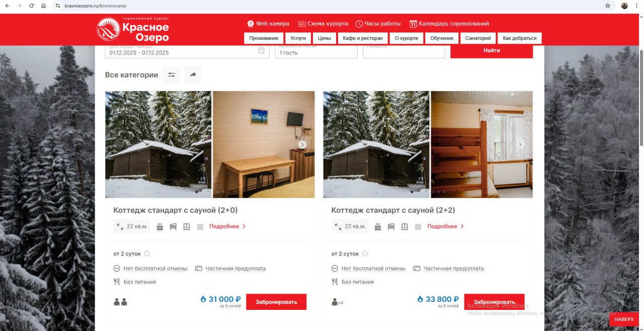This screenshot has width=644, height=331.
Task: Open the filter settings sliders icon
Action: (171, 75)
